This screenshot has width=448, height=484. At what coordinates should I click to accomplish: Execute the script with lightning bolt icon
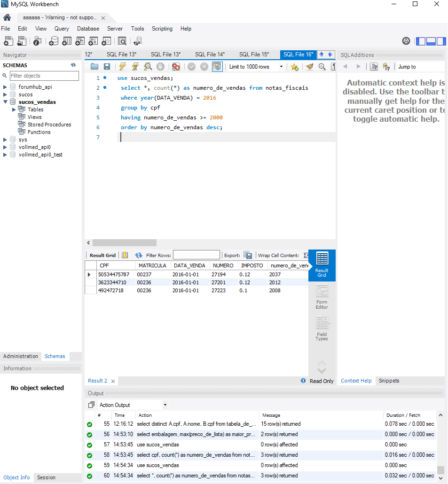[x=123, y=66]
